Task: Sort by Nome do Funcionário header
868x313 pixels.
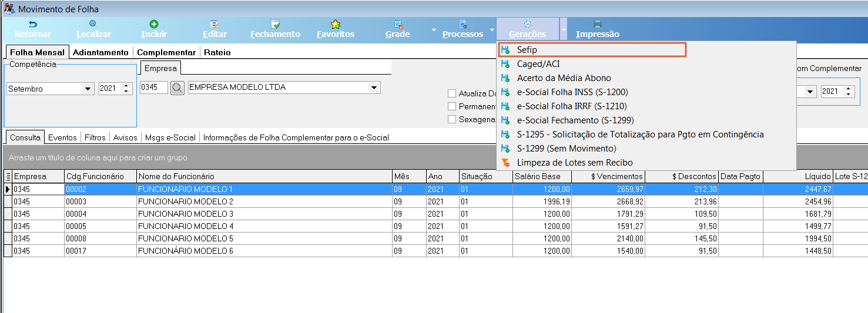Action: [x=264, y=176]
